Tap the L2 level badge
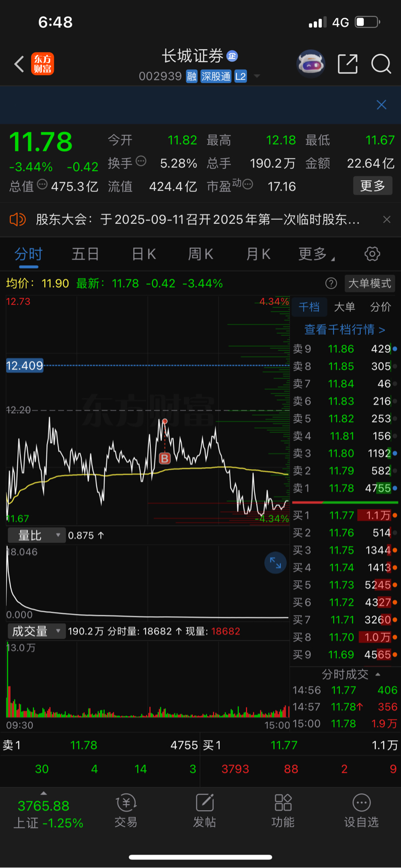The height and width of the screenshot is (868, 401). pyautogui.click(x=241, y=77)
